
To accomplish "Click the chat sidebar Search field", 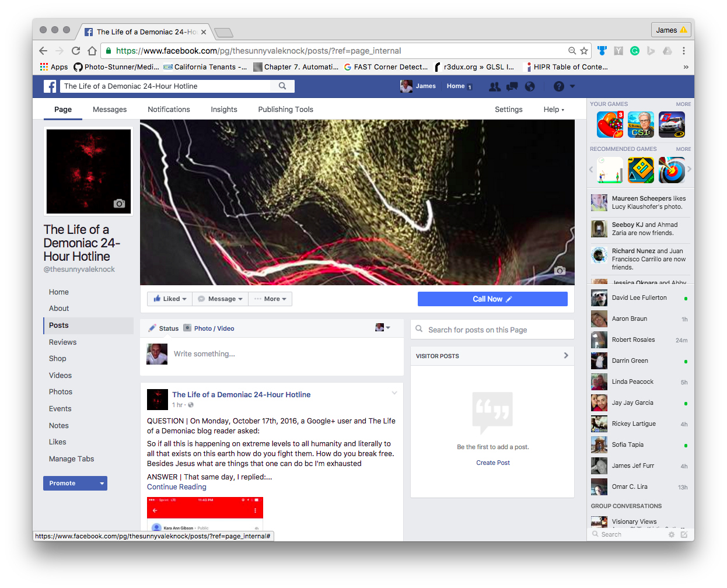I will [x=627, y=534].
